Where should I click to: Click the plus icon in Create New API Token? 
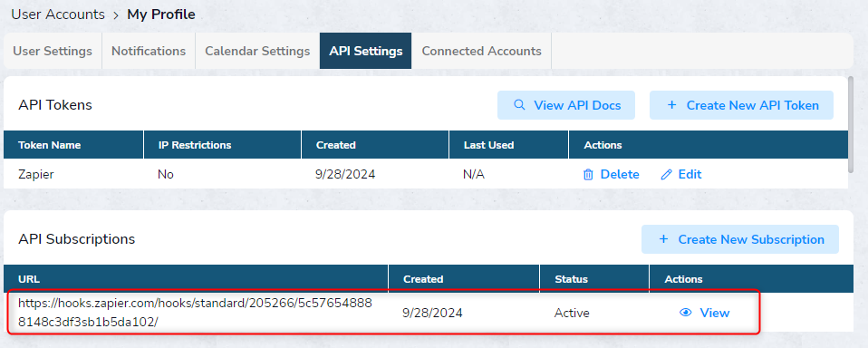tap(672, 104)
